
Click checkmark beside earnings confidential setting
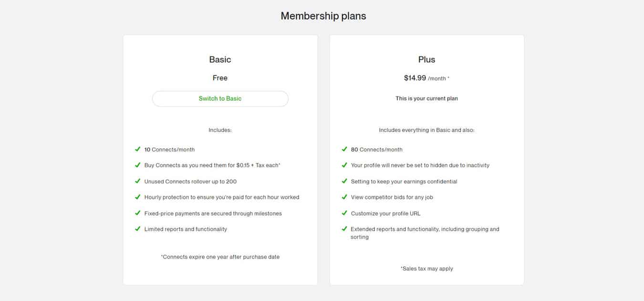coord(344,182)
